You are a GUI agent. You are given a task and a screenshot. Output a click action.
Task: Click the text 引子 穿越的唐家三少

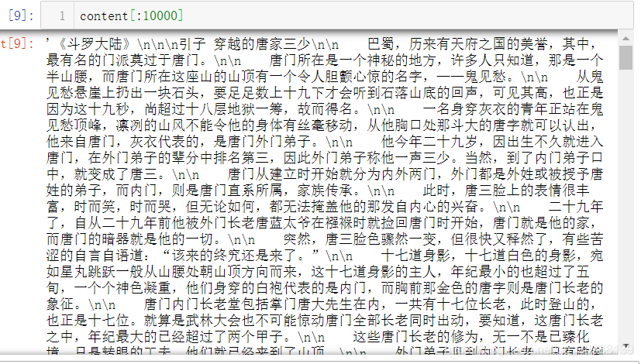(245, 43)
